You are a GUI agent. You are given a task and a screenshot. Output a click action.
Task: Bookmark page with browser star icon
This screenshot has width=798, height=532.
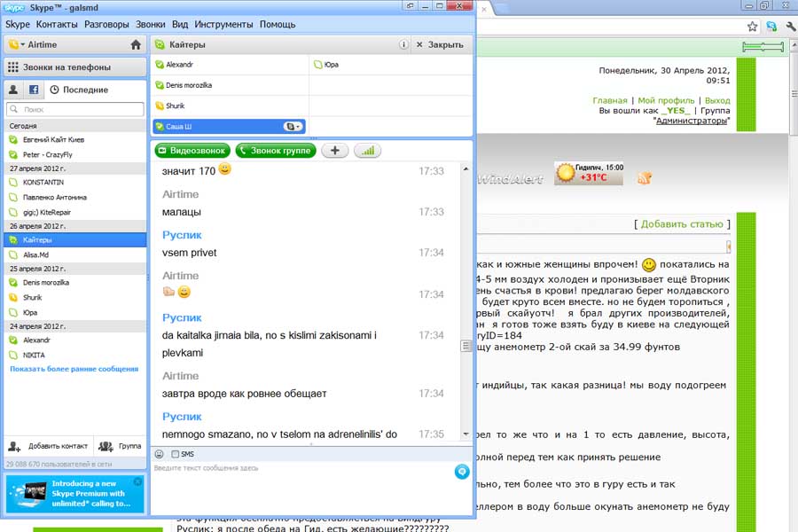[x=752, y=27]
